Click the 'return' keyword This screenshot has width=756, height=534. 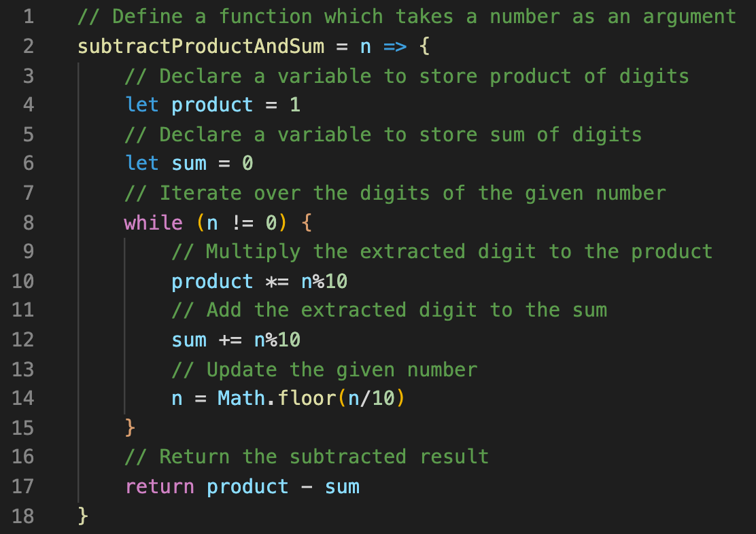(x=160, y=486)
